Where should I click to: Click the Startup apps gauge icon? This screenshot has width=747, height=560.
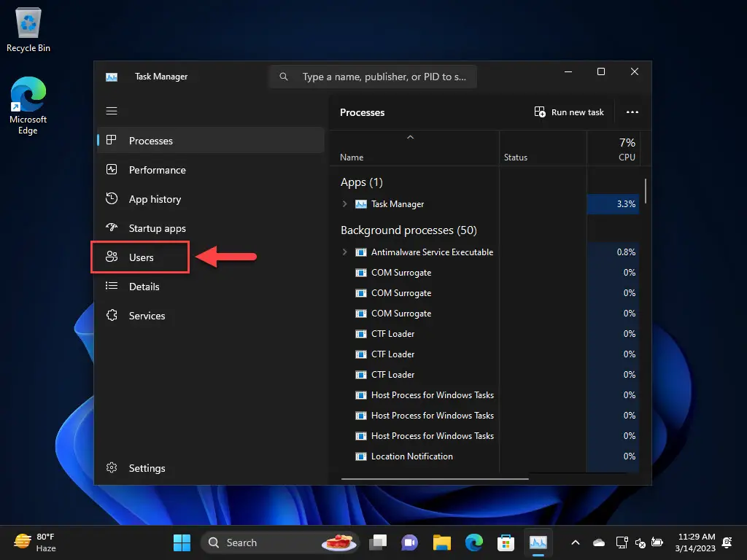point(112,227)
